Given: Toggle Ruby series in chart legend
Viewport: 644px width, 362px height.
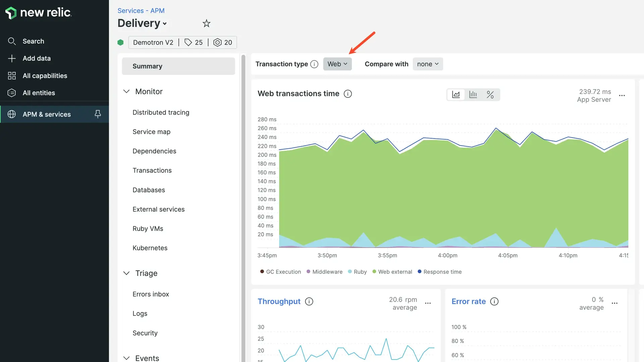Looking at the screenshot, I should [360, 272].
